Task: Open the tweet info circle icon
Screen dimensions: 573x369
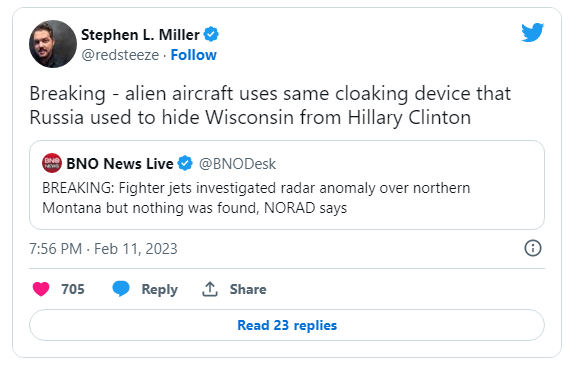Action: (x=533, y=248)
